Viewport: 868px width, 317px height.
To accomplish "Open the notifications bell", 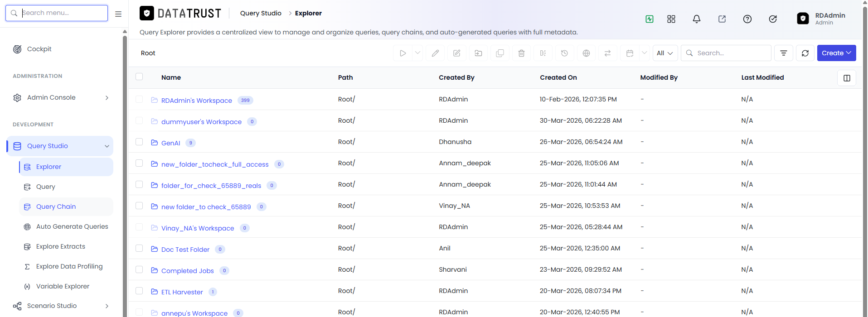I will tap(697, 19).
